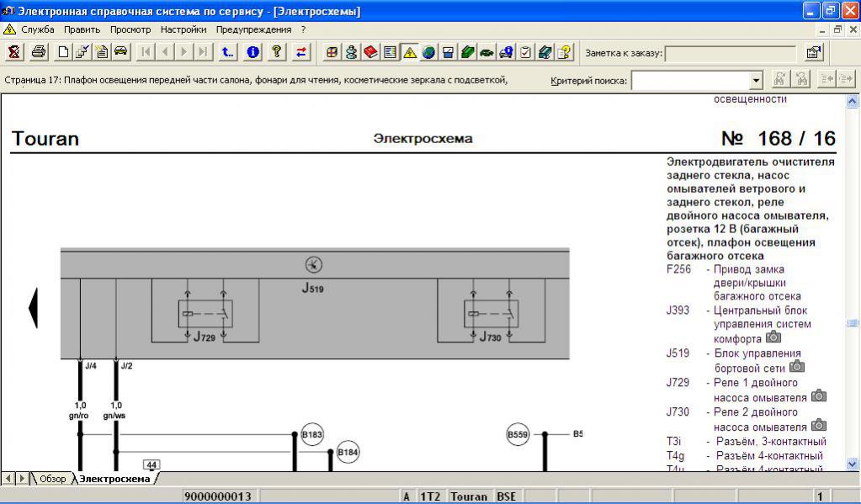Open the Предупреждения menu
Viewport: 861px width, 504px height.
(253, 29)
